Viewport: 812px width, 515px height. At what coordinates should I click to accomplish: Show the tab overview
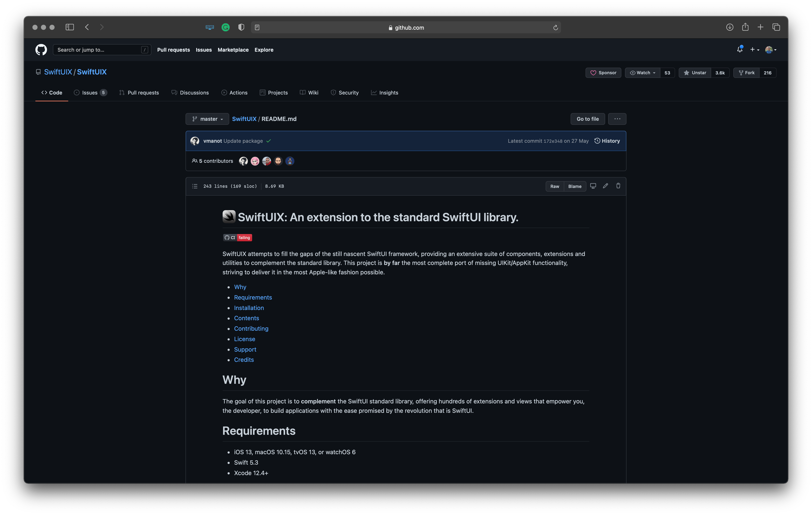point(776,27)
